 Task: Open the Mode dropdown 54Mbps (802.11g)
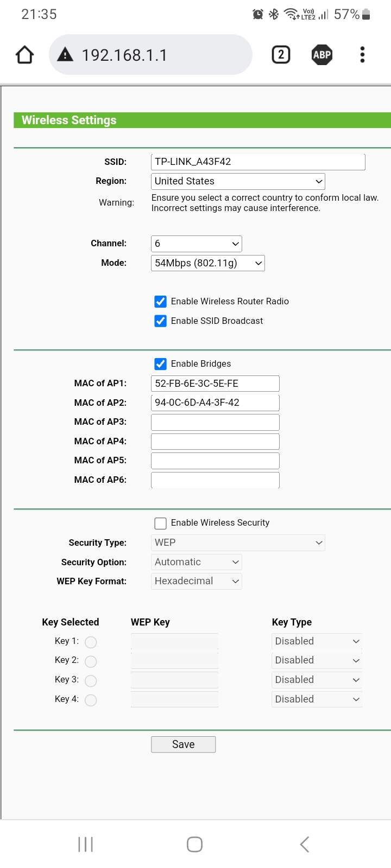tap(207, 263)
